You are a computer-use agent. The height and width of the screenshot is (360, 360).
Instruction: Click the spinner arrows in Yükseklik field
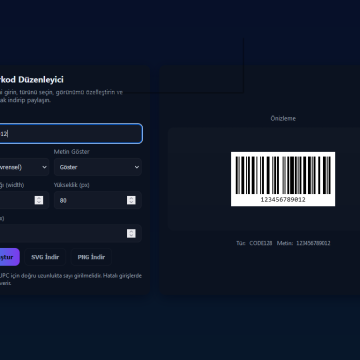click(131, 200)
